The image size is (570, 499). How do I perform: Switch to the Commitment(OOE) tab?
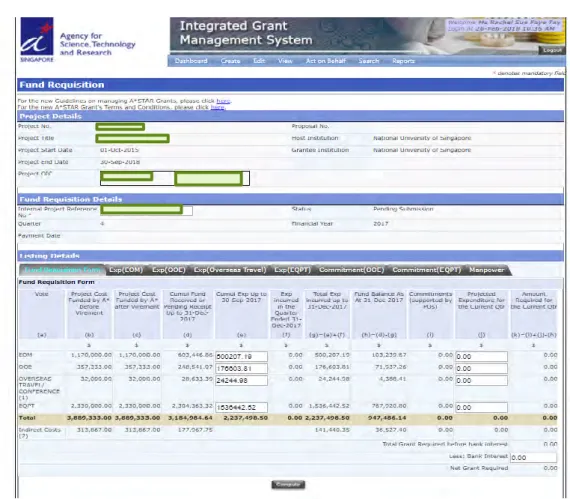(x=352, y=270)
